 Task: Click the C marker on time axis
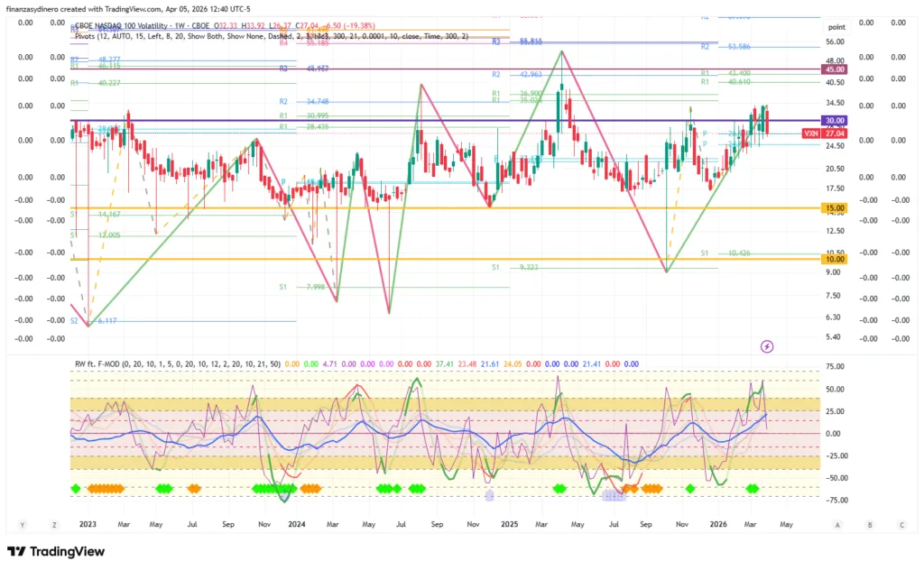click(901, 524)
